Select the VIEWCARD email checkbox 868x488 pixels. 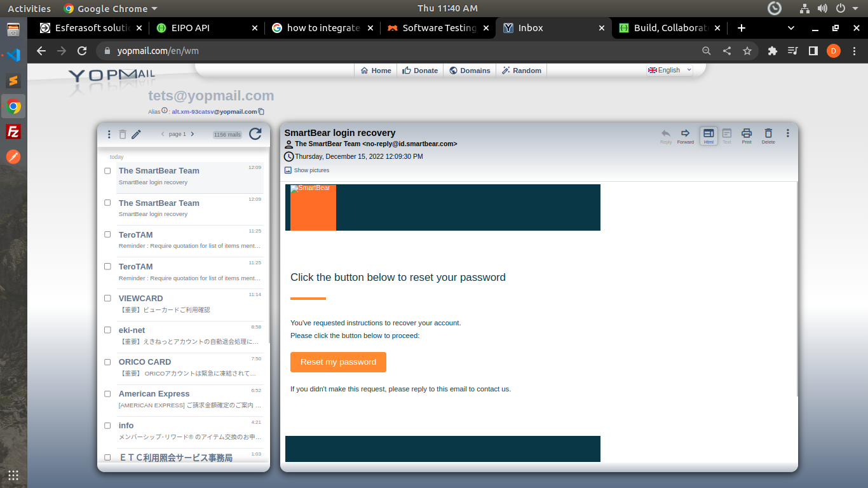[x=107, y=299]
